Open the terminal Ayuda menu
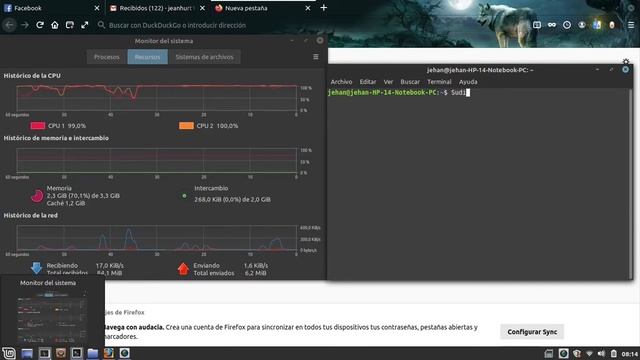 468,82
